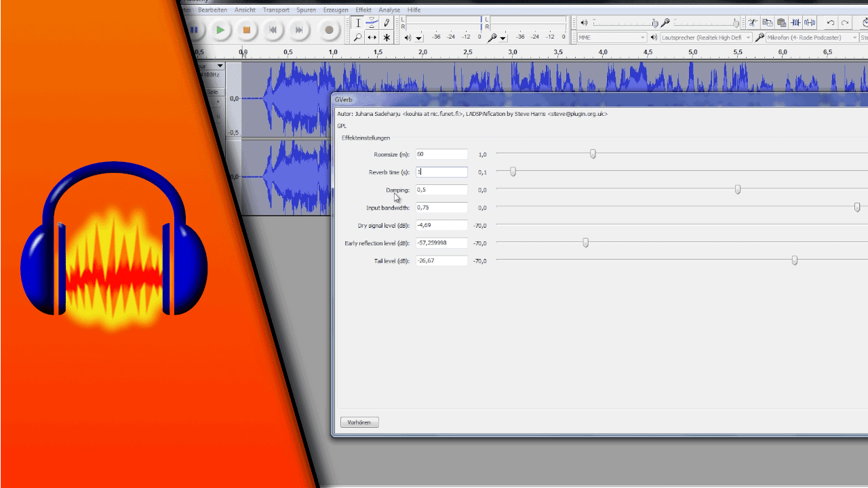The width and height of the screenshot is (868, 488).
Task: Click the Cut scissors icon
Action: click(x=753, y=22)
